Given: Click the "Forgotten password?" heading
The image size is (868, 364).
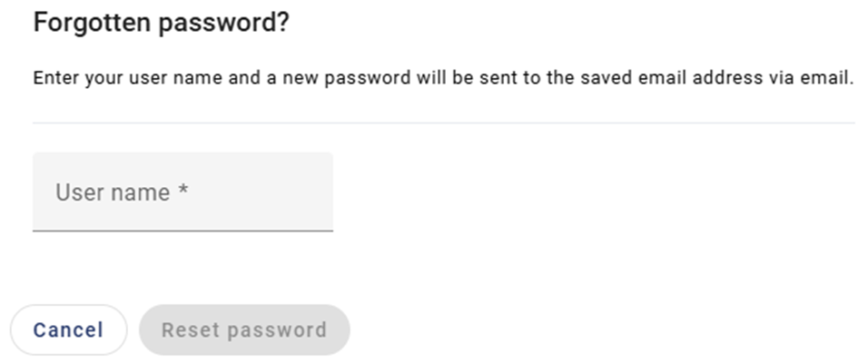Looking at the screenshot, I should click(161, 24).
